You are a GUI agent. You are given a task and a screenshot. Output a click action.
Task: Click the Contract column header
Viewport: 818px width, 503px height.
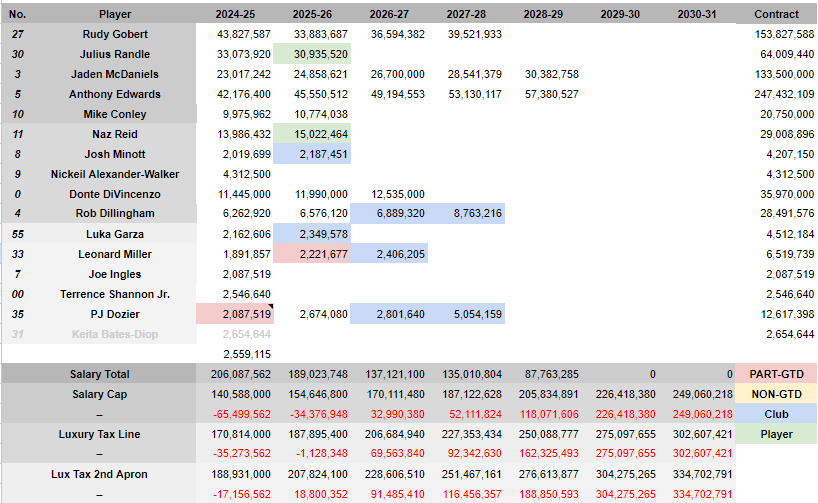tap(776, 14)
